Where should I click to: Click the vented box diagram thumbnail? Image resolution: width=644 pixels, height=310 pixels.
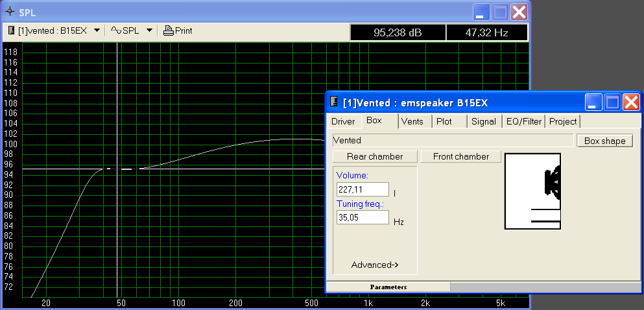[x=532, y=191]
